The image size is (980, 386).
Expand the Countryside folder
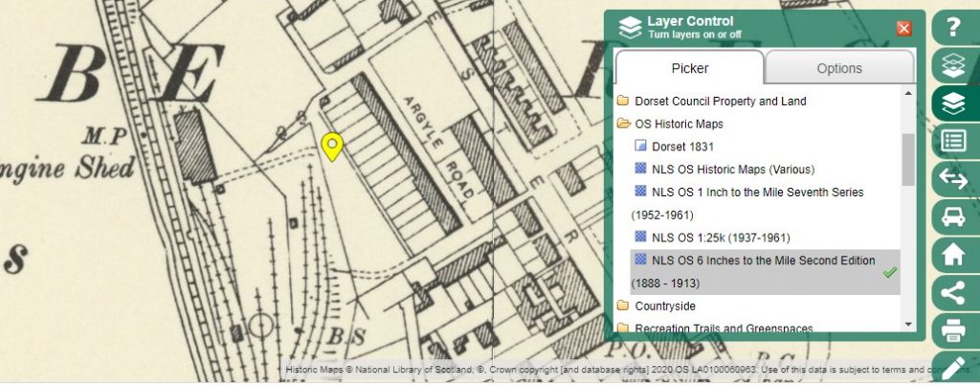tap(657, 306)
